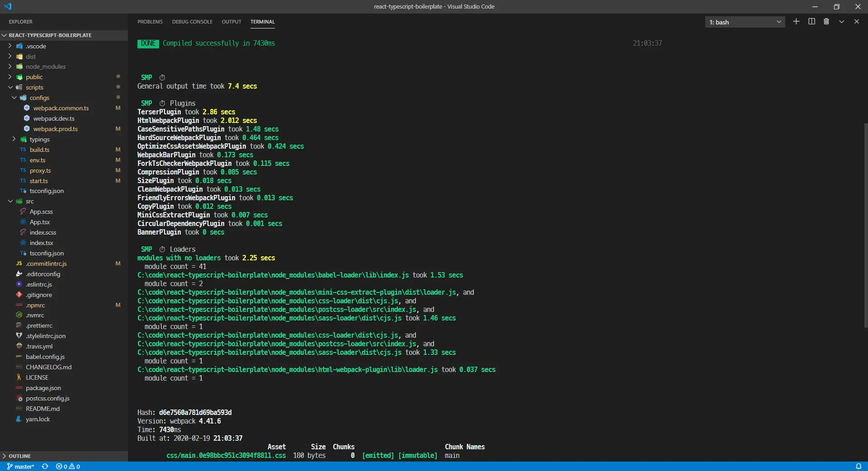Switch to the PROBLEMS tab
Screen dimensions: 868x471
[x=150, y=22]
